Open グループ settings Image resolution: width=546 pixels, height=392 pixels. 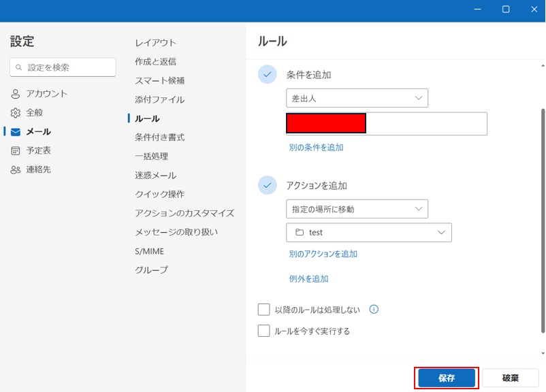click(151, 270)
